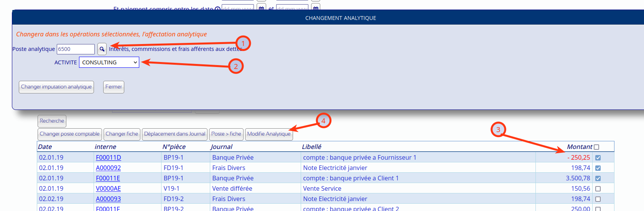Click the Changer fiche button

click(122, 134)
